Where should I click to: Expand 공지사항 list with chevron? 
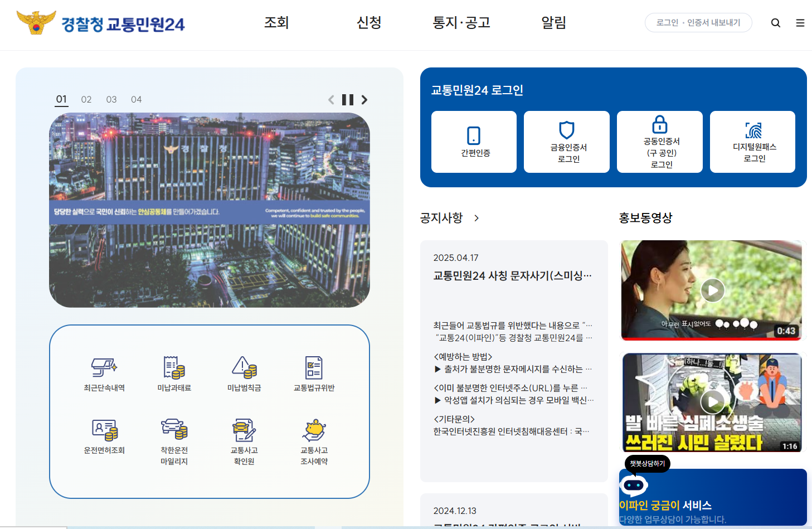point(476,218)
